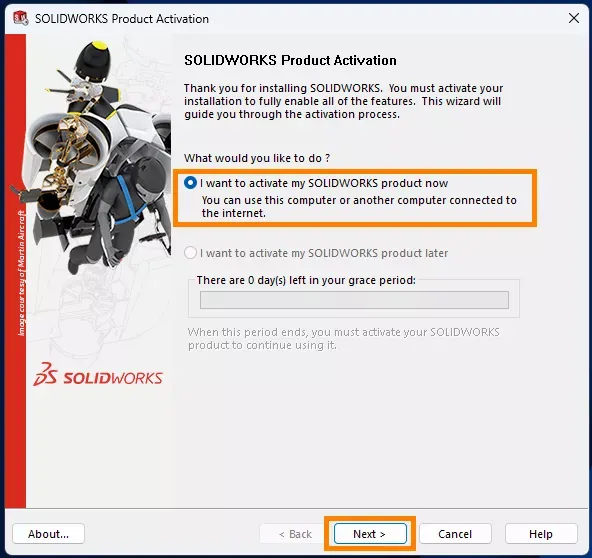The width and height of the screenshot is (592, 558).
Task: Click the 3DS SOLIDWORKS logo
Action: coord(98,375)
